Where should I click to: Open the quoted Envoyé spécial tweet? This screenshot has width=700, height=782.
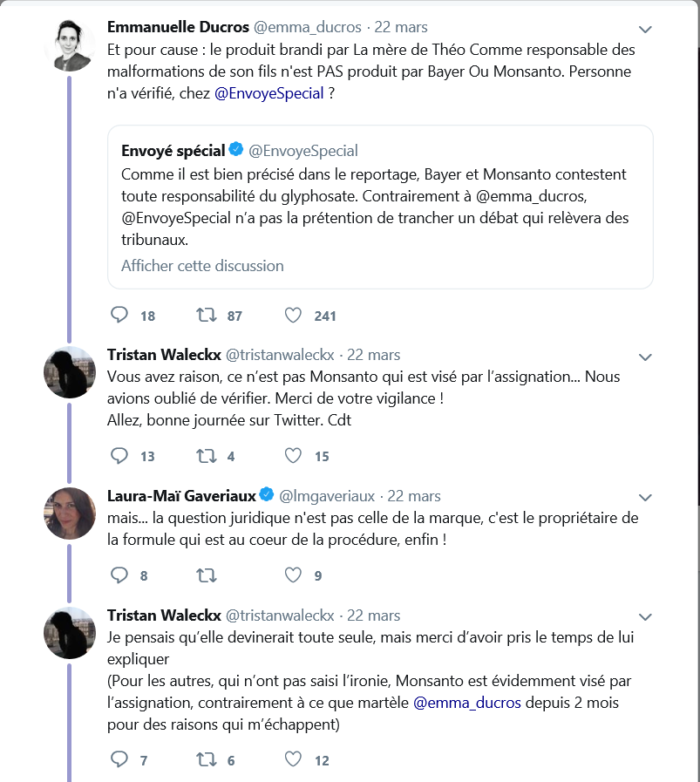[x=380, y=207]
